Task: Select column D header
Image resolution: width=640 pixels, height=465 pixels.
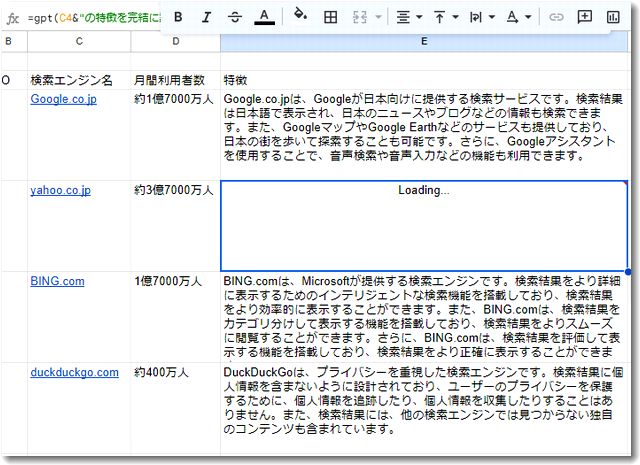Action: click(x=176, y=41)
